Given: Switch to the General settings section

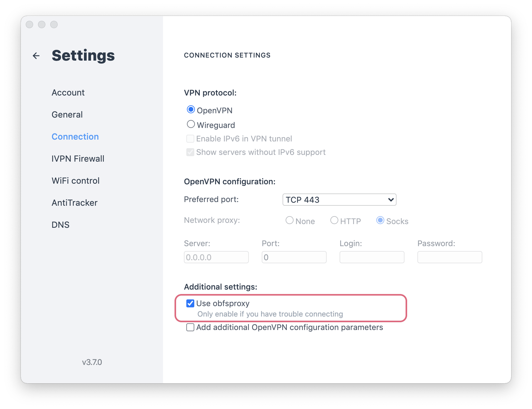Looking at the screenshot, I should point(67,114).
